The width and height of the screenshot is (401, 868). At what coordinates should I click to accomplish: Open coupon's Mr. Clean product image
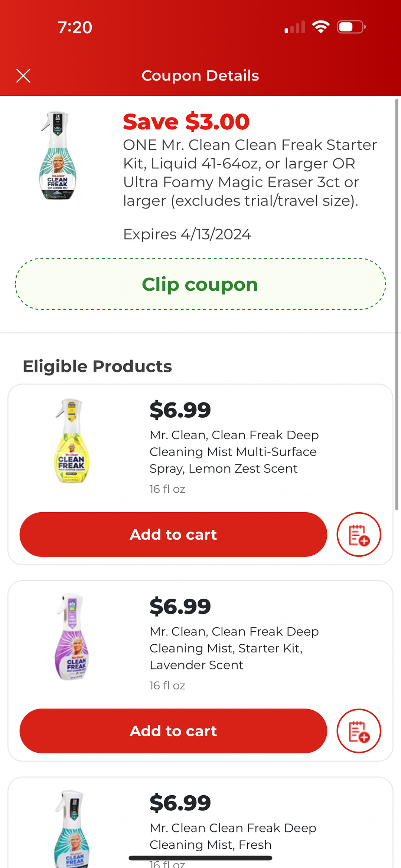point(58,155)
